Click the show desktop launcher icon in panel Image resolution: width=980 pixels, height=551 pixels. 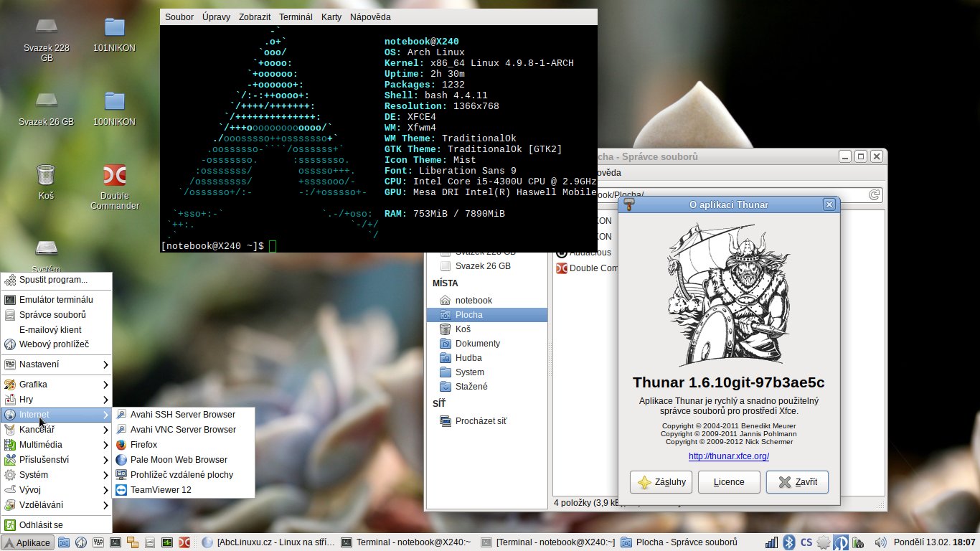click(64, 542)
